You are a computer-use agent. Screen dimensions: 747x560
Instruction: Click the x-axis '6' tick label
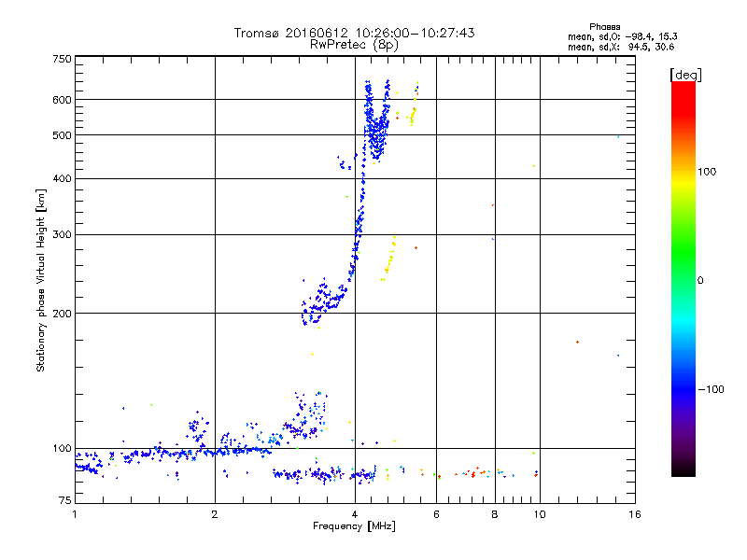pos(436,514)
